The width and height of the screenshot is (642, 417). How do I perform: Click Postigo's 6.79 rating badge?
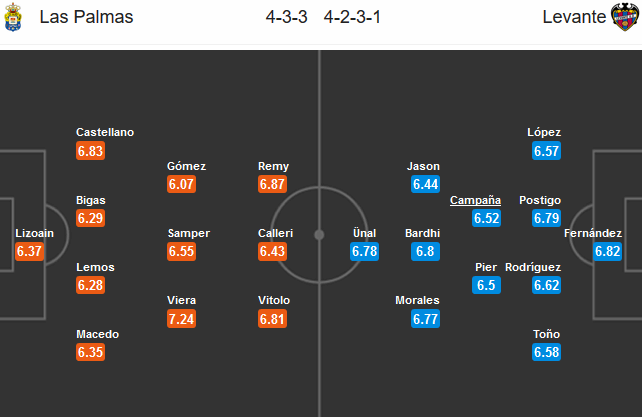(x=546, y=218)
